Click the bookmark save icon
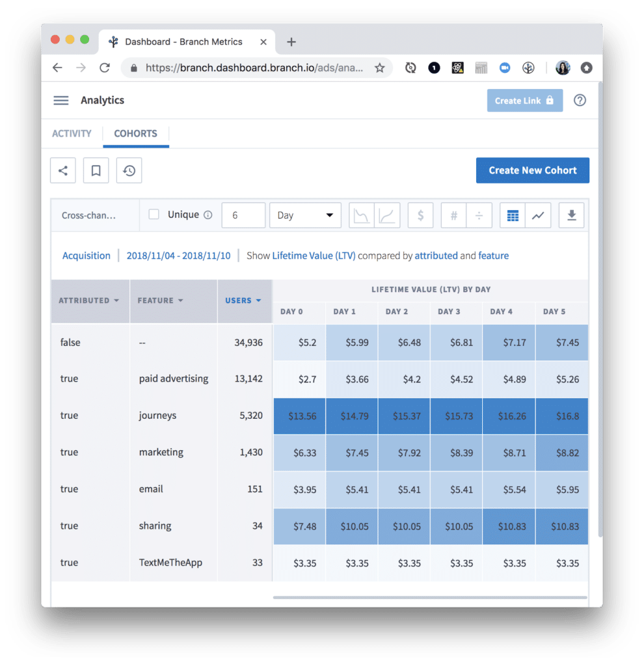This screenshot has height=666, width=644. (x=96, y=170)
